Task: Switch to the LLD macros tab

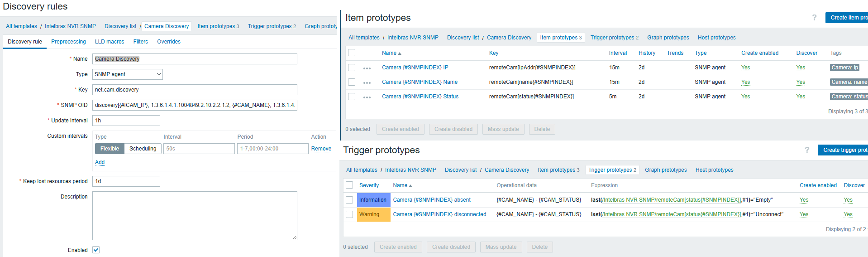Action: tap(110, 42)
